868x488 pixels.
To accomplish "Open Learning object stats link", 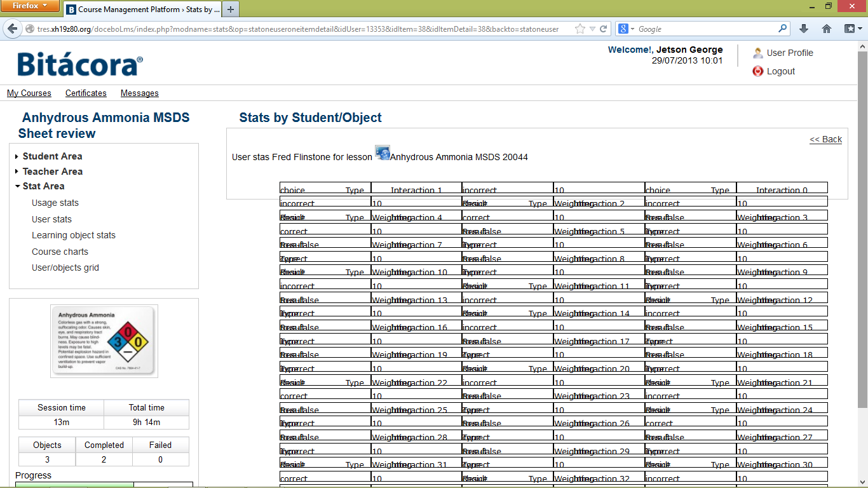I will tap(74, 235).
